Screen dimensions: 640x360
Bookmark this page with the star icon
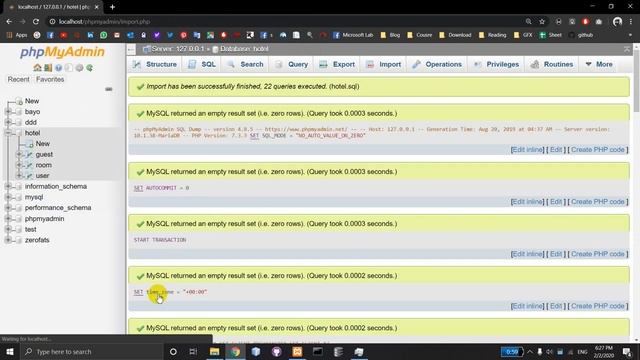(x=542, y=22)
